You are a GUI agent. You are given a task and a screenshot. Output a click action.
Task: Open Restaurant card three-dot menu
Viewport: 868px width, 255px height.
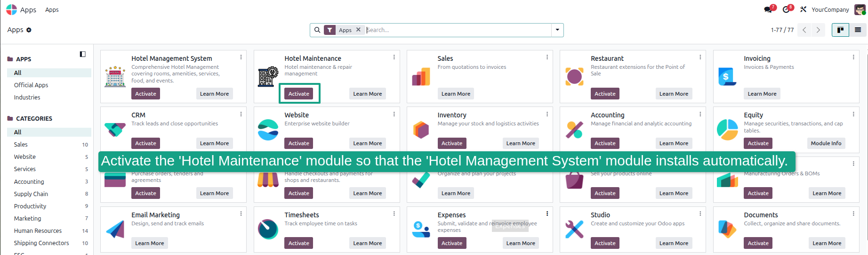pos(700,57)
